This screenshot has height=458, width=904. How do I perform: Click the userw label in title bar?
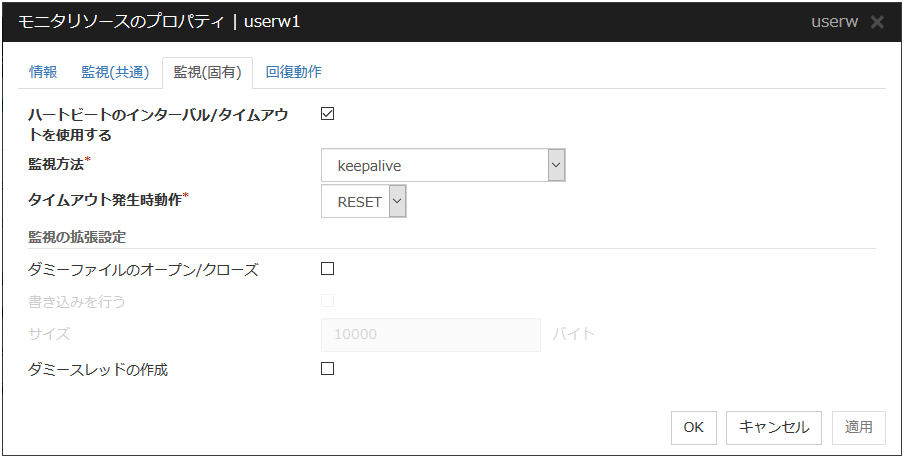[834, 22]
